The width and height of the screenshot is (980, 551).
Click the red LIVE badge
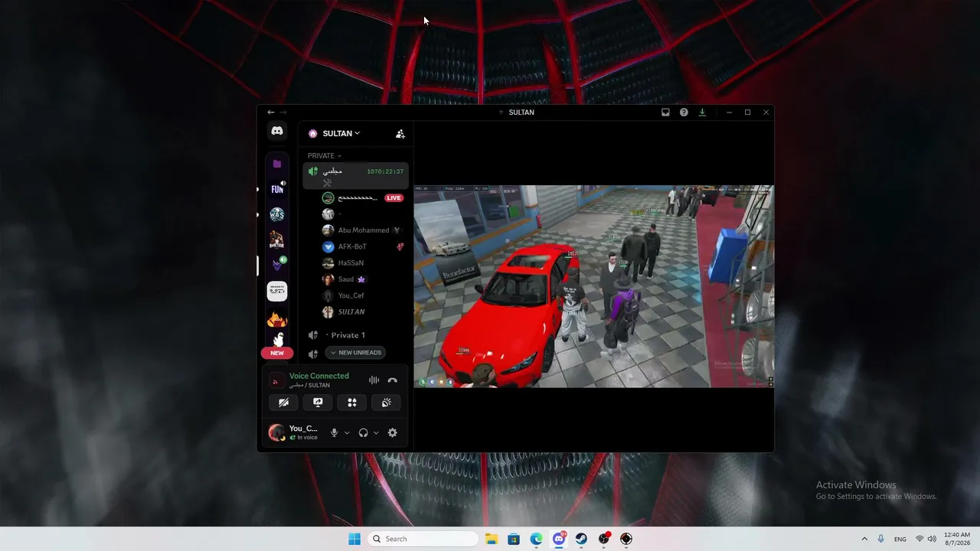coord(394,197)
